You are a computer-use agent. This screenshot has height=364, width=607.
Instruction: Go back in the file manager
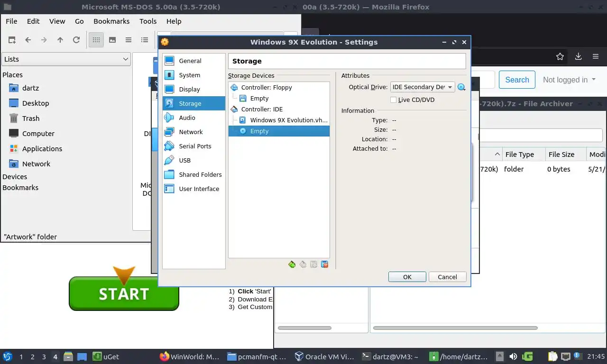28,40
